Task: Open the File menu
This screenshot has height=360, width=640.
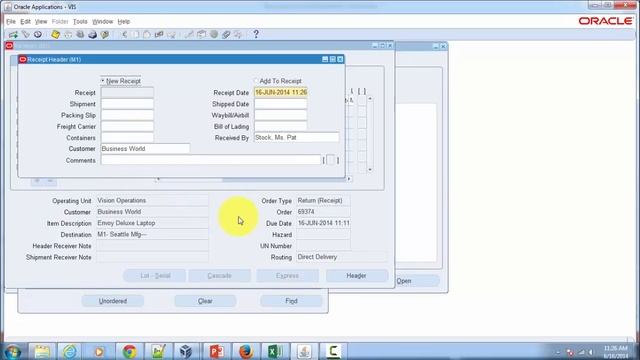Action: tap(11, 22)
